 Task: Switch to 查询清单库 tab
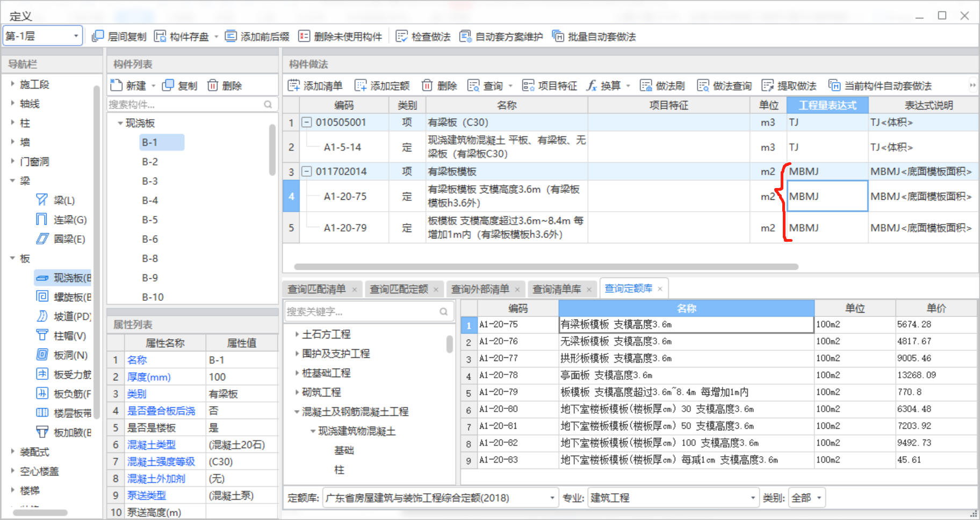557,289
